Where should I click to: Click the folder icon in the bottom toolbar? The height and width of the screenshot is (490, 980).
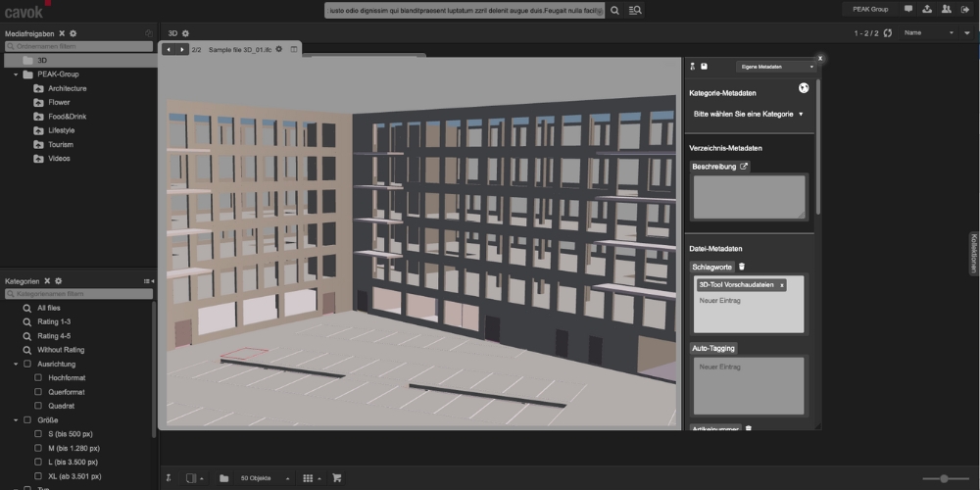[223, 478]
